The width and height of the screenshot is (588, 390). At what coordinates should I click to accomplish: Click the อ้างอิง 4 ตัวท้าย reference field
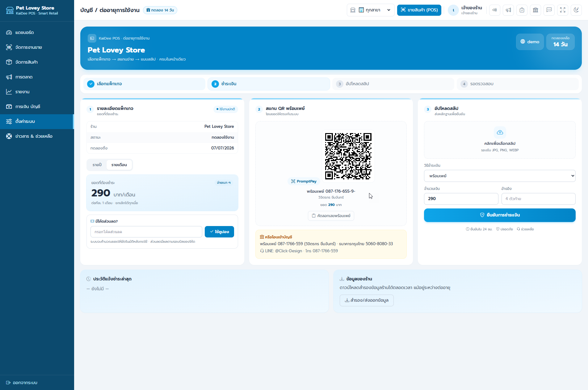[x=539, y=199]
